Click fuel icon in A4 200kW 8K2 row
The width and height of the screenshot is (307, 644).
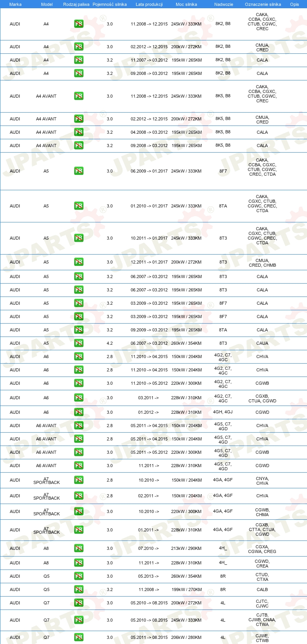(79, 47)
